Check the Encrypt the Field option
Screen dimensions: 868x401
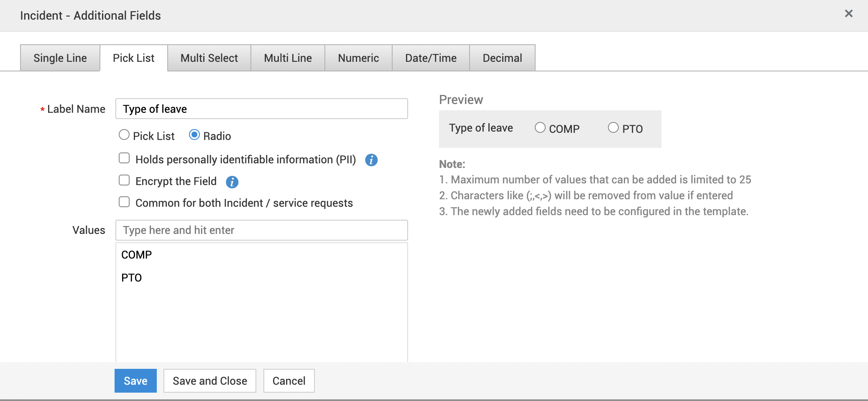point(124,180)
